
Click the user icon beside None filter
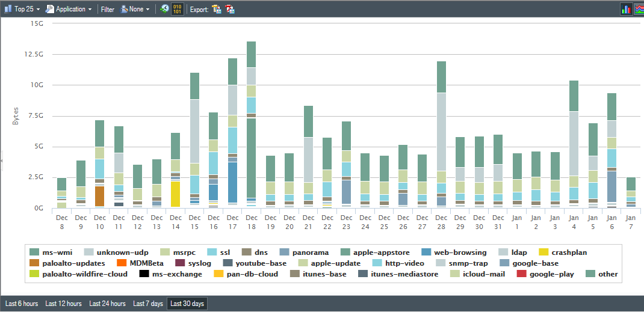coord(124,9)
